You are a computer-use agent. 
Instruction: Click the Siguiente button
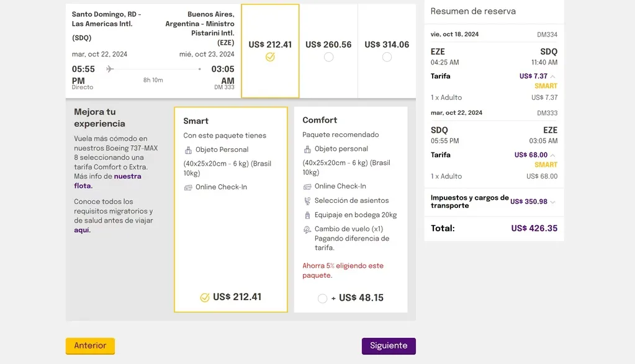[389, 346]
